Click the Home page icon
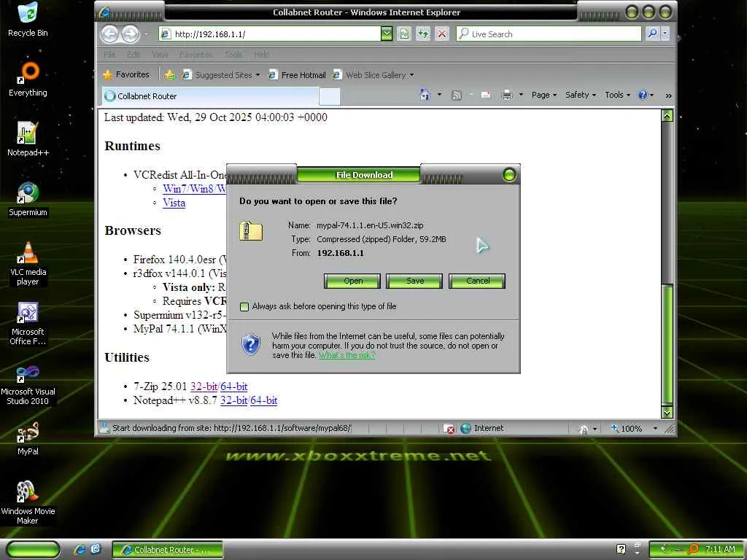Screen dimensions: 747x560 [x=425, y=95]
